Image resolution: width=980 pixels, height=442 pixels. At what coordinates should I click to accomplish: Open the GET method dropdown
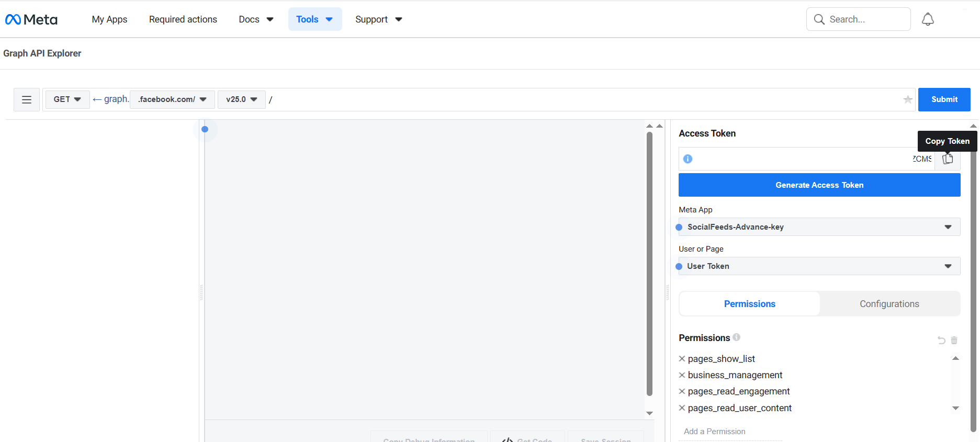point(67,99)
